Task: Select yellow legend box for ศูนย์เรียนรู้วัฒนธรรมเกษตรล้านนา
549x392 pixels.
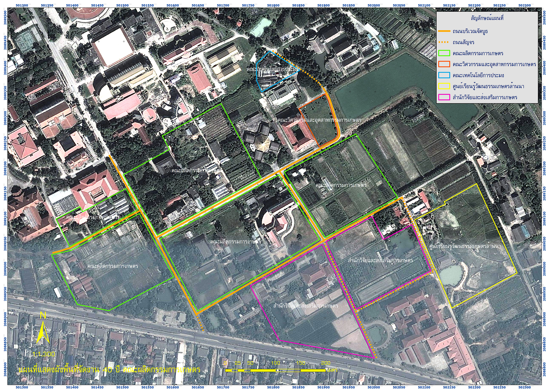Action: [444, 86]
